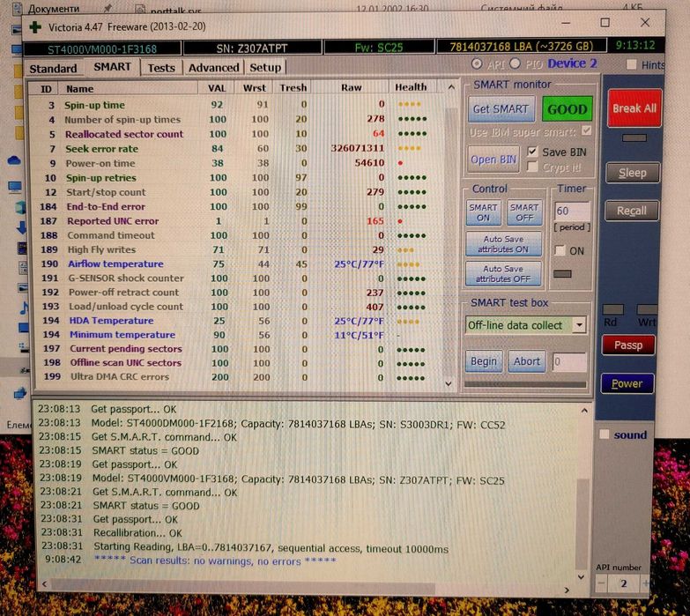Toggle the sound checkbox
This screenshot has width=690, height=616.
point(605,434)
